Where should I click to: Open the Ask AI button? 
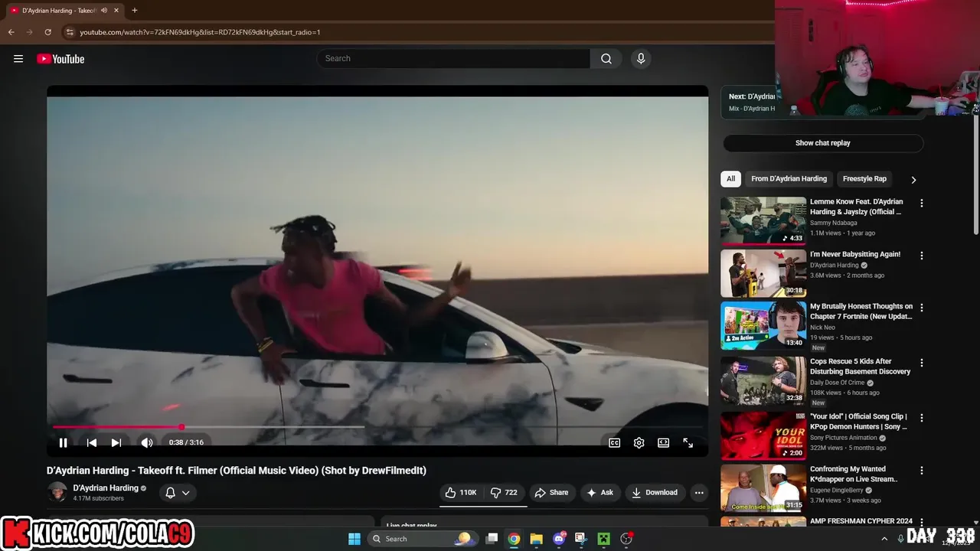(x=599, y=493)
